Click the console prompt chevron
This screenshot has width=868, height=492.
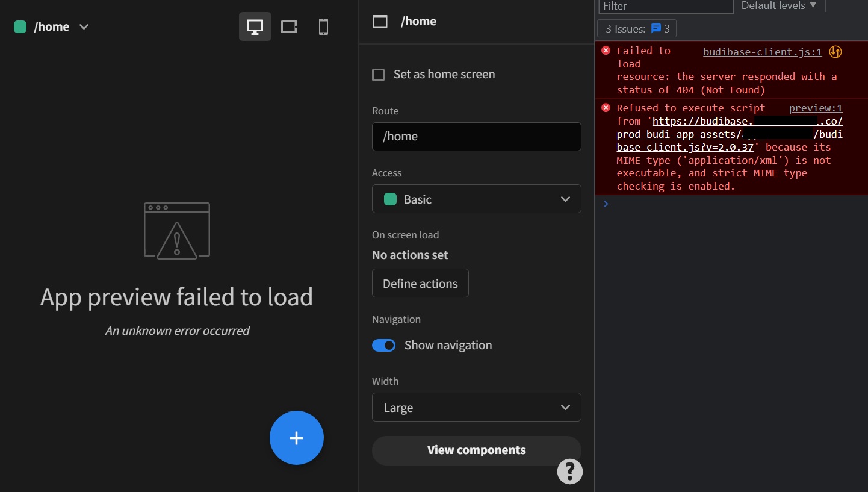tap(606, 204)
